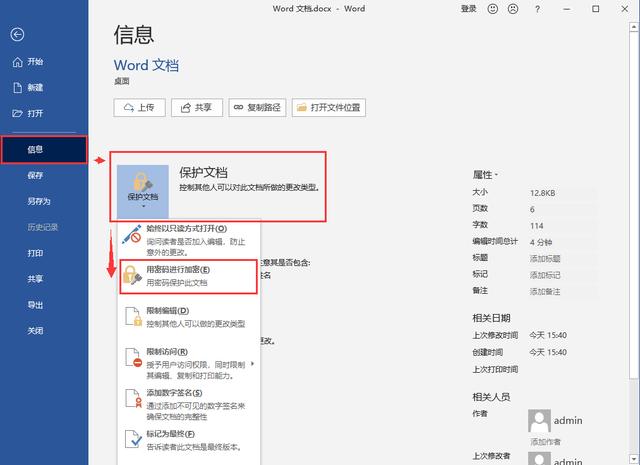The height and width of the screenshot is (465, 640).
Task: Click 添加作者 to add an author
Action: [545, 442]
